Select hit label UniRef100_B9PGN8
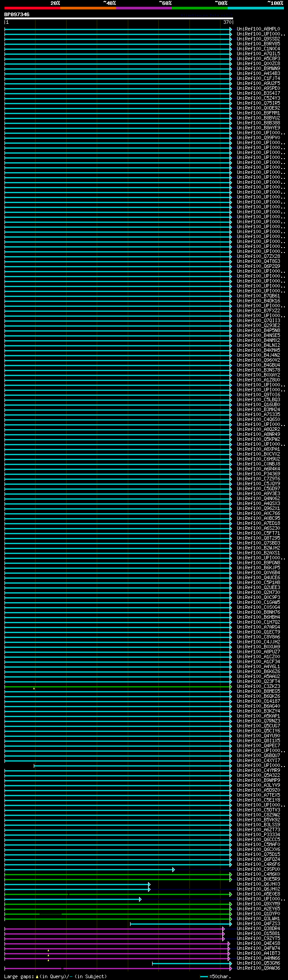The height and width of the screenshot is (980, 288). click(258, 563)
